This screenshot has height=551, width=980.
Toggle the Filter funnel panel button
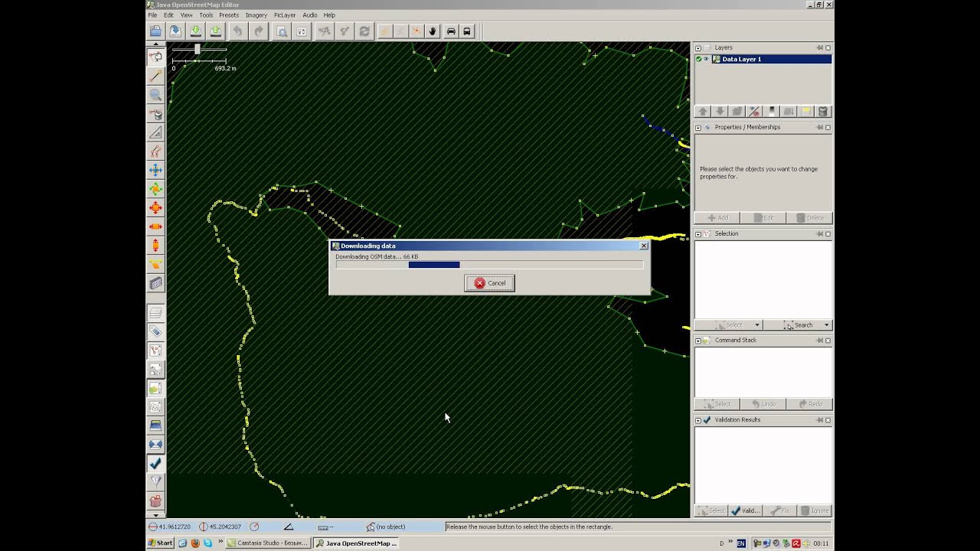pyautogui.click(x=155, y=482)
